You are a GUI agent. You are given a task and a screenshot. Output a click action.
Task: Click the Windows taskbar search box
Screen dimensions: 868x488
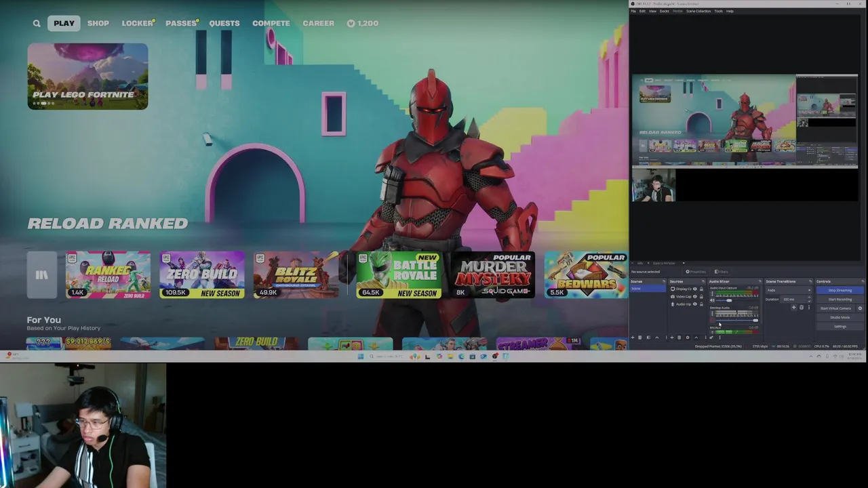[x=393, y=356]
